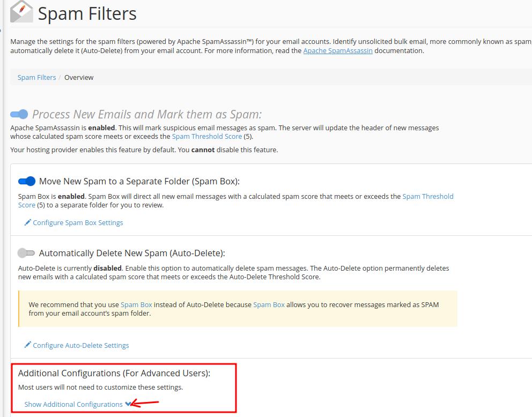Click pencil icon beside Configure Auto-Delete Settings

(x=27, y=345)
